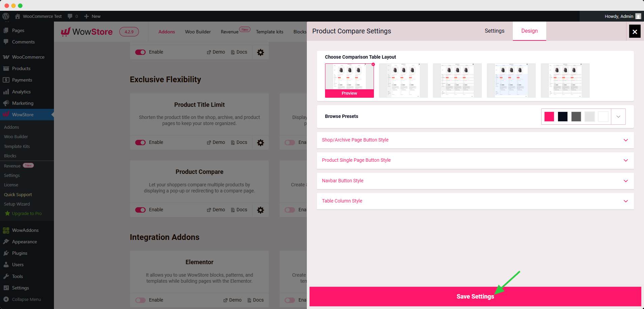Open the WordPress logo menu
644x309 pixels.
pyautogui.click(x=6, y=16)
